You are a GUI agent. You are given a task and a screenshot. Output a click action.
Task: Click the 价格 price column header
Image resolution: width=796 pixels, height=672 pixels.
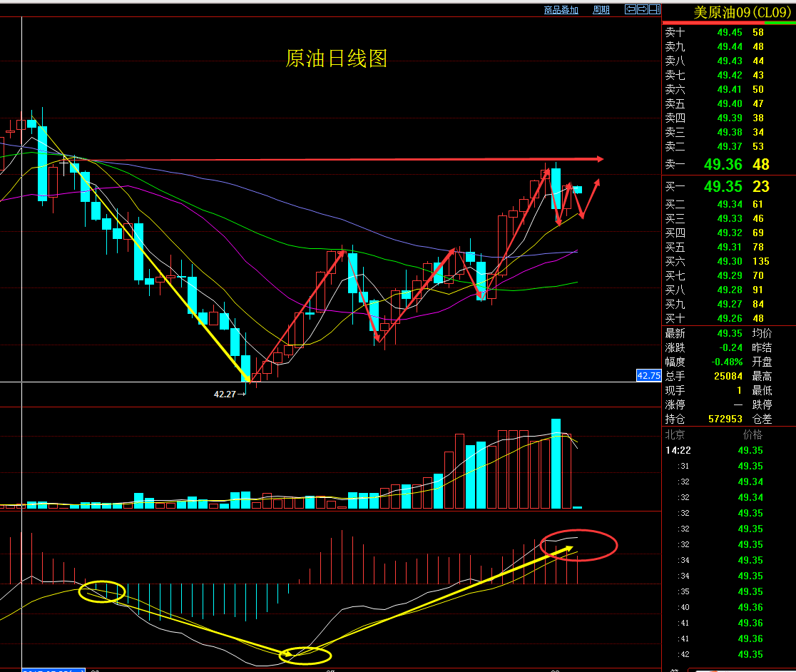752,434
